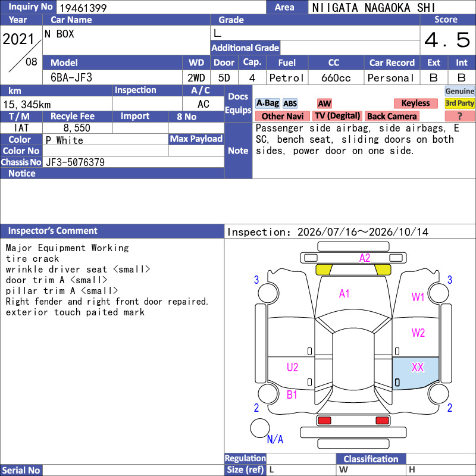Click the N/A spare tire circle

coord(260,428)
